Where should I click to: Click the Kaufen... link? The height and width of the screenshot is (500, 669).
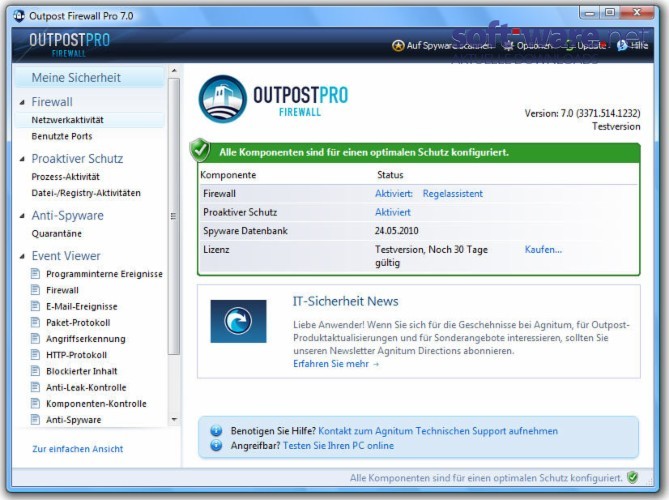coord(543,250)
